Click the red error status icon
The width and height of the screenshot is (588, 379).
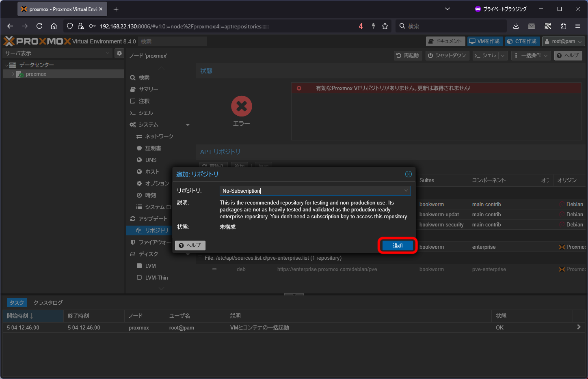(x=242, y=106)
